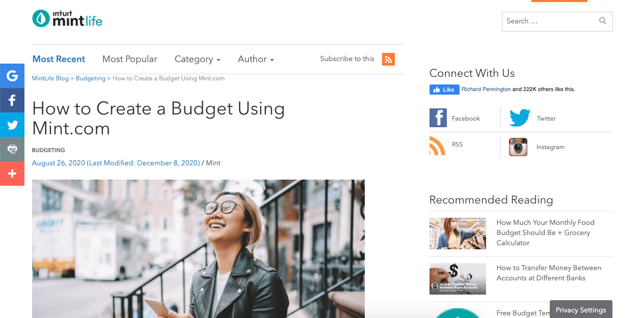The width and height of the screenshot is (644, 318).
Task: Click the Recommended Reading heading
Action: (491, 200)
